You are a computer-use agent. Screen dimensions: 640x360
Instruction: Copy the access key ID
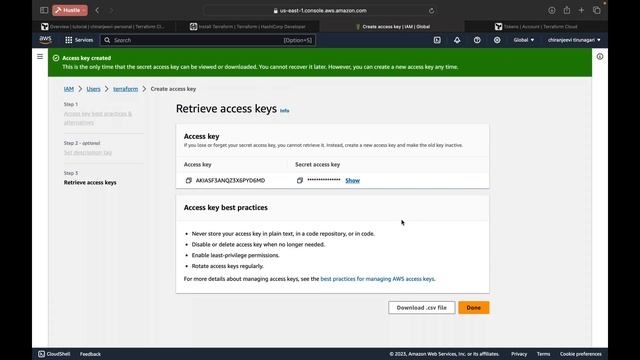(x=189, y=180)
